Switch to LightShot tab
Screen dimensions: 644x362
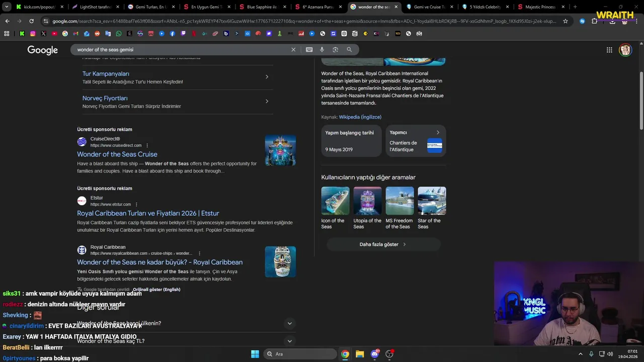96,7
